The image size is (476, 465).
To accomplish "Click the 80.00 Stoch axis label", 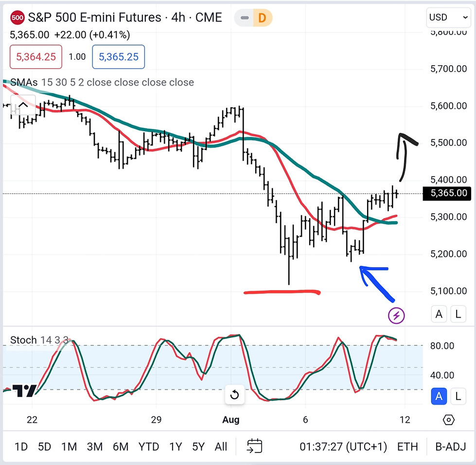I will tap(442, 346).
